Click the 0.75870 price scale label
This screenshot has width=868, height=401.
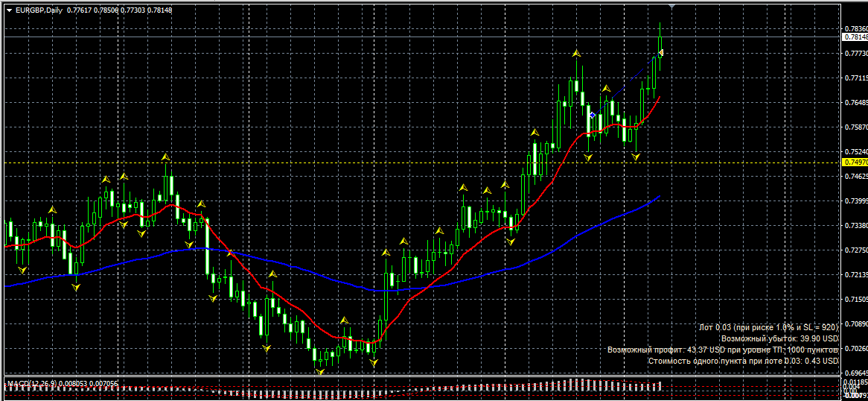pos(856,127)
